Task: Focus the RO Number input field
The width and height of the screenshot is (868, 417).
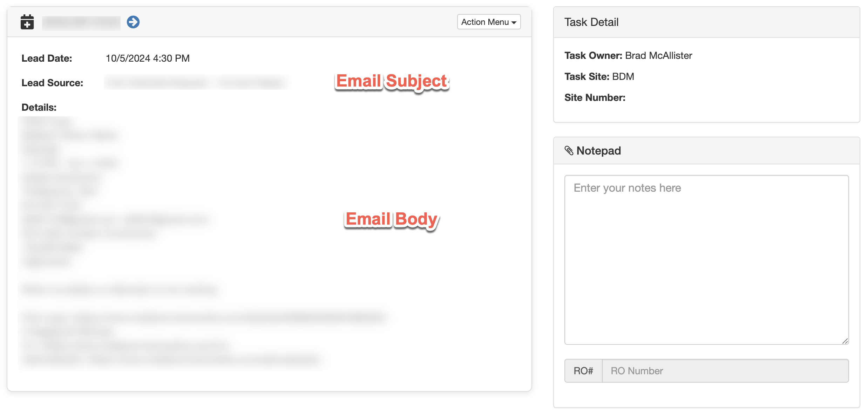Action: (x=725, y=371)
